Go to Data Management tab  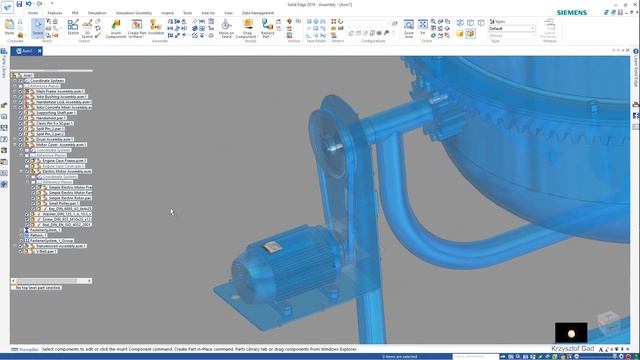pos(258,13)
